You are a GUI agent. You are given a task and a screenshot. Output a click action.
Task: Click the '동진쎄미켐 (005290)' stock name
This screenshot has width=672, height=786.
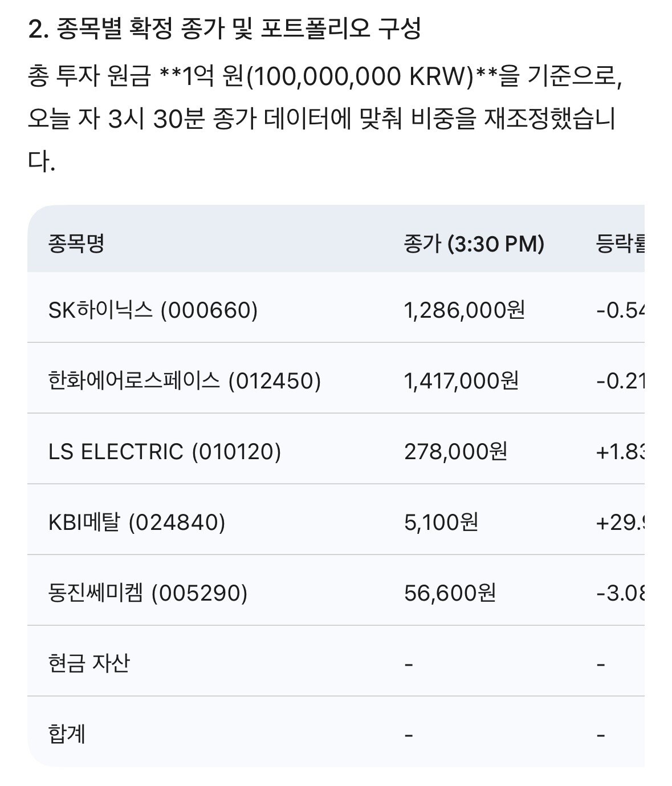click(148, 593)
